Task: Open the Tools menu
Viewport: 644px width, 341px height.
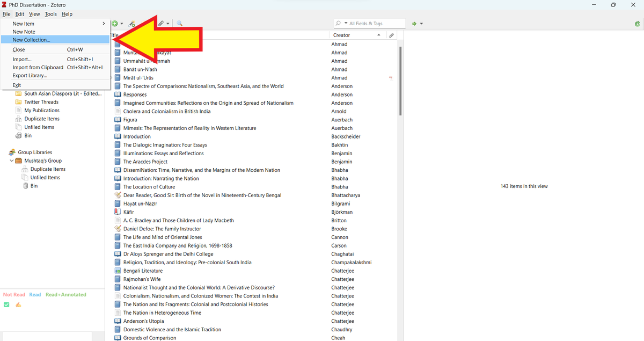Action: (x=51, y=14)
